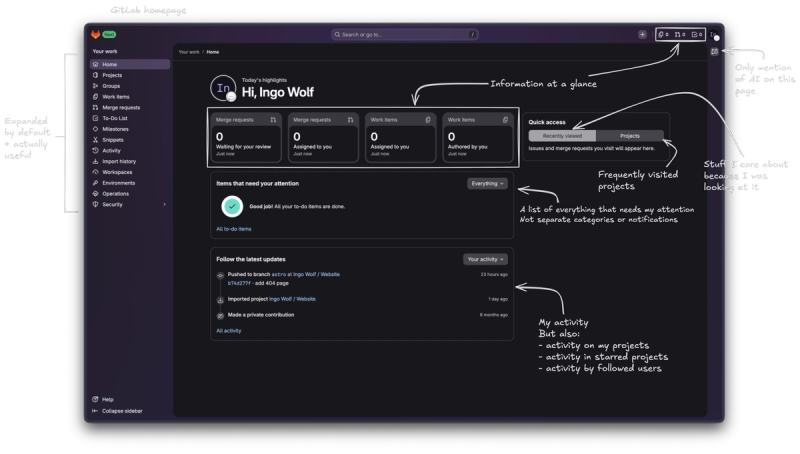This screenshot has width=800, height=454.
Task: Click the Merge requests sidebar icon
Action: (x=95, y=108)
